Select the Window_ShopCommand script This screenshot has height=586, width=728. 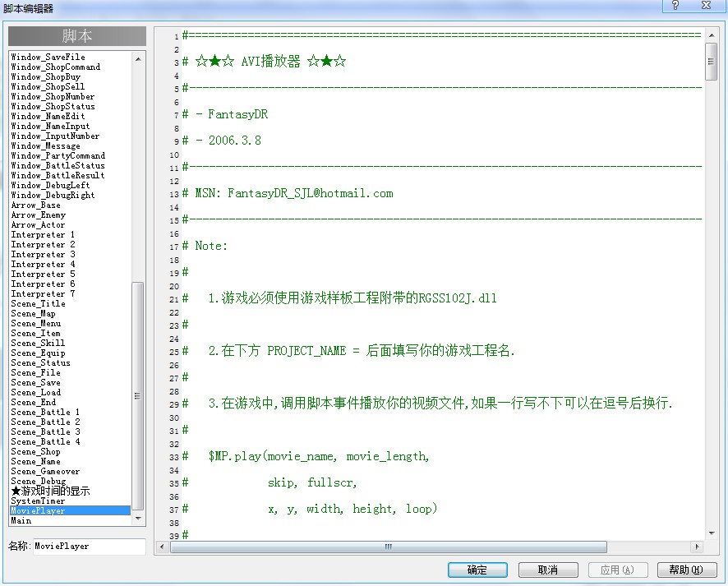pos(70,67)
